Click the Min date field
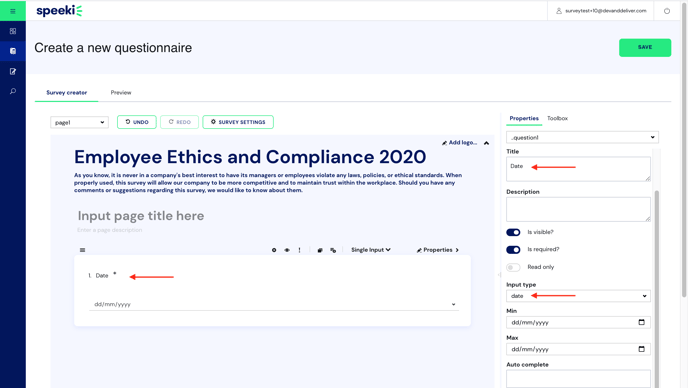Image resolution: width=688 pixels, height=388 pixels. [x=578, y=323]
